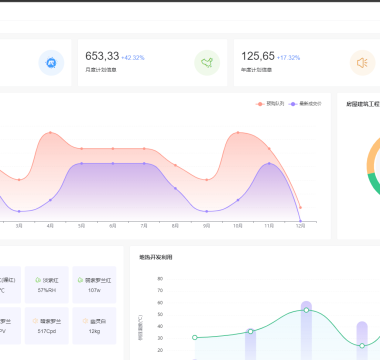Click the blue circular icon on the first stat card
The image size is (380, 360).
click(x=51, y=63)
